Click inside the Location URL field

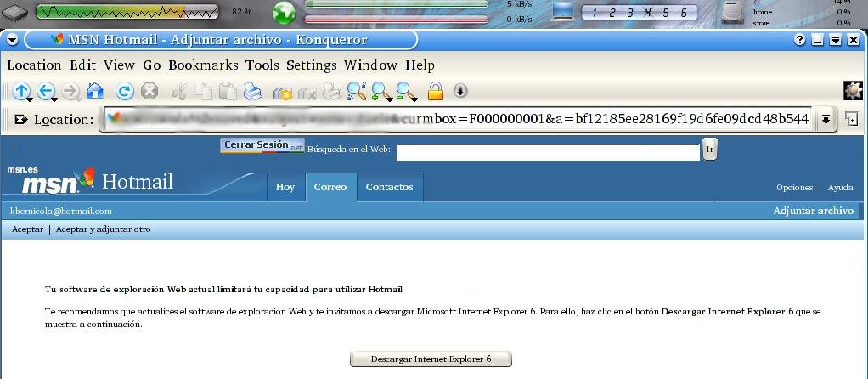[457, 119]
